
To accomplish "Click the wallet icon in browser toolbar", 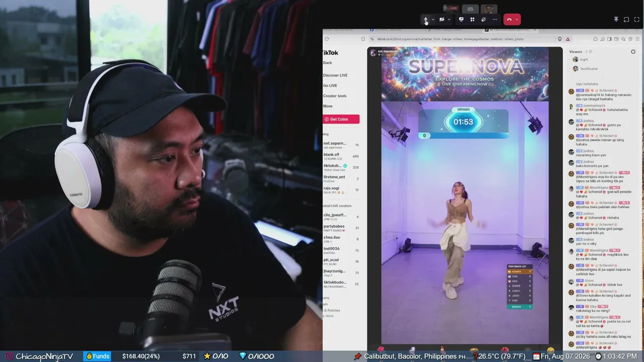I will [616, 39].
